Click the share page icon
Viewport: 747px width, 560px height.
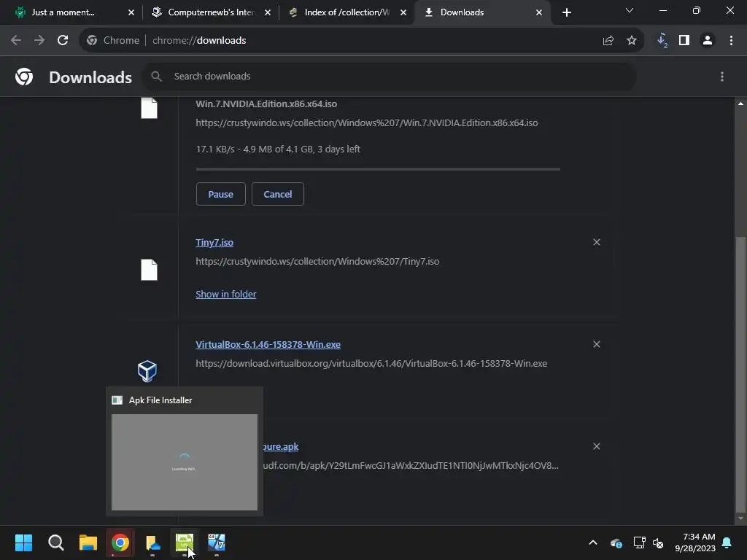pyautogui.click(x=608, y=41)
